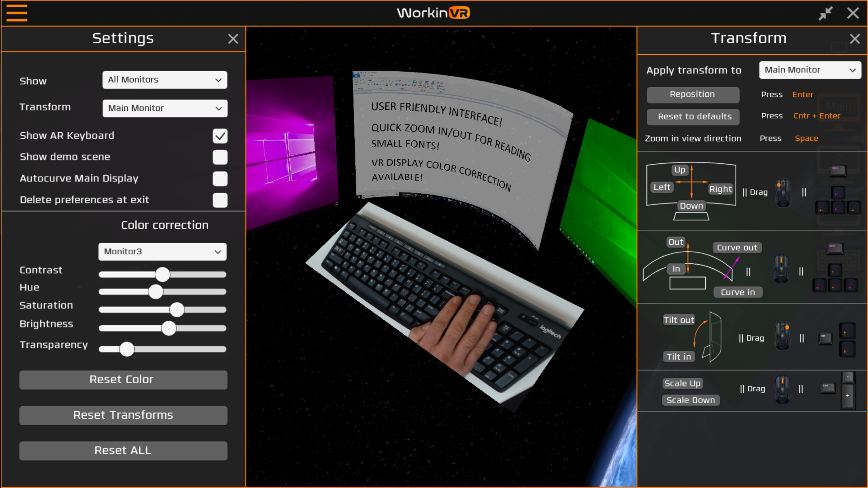Viewport: 868px width, 488px height.
Task: Open the All Monitors dropdown
Action: click(164, 80)
